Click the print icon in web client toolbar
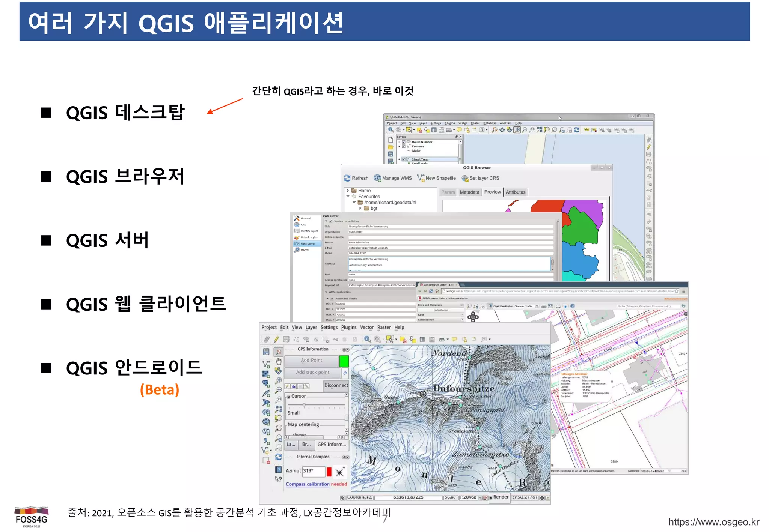This screenshot has width=769, height=532. point(558,306)
